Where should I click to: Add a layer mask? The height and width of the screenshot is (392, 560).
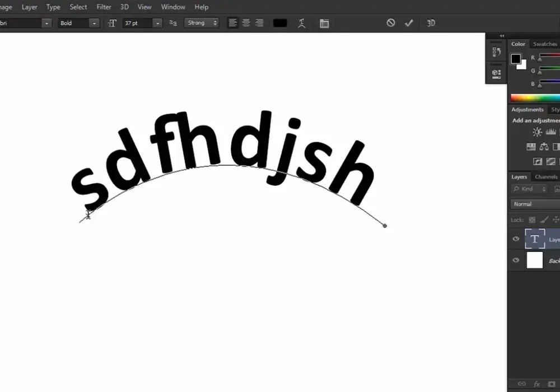(x=552, y=384)
